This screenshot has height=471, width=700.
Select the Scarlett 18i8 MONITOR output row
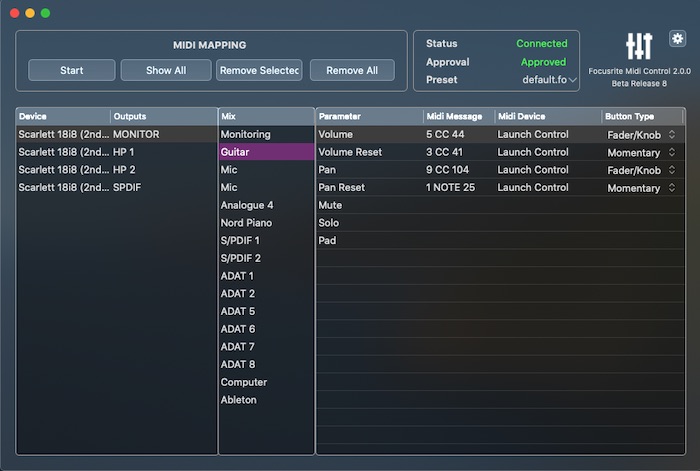pyautogui.click(x=117, y=134)
